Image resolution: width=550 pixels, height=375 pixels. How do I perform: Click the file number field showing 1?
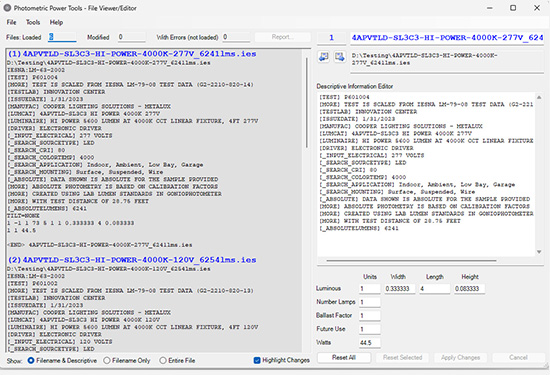click(331, 38)
